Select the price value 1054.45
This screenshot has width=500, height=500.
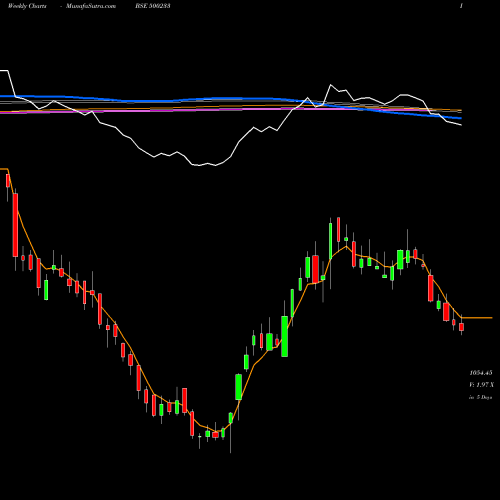(x=481, y=373)
